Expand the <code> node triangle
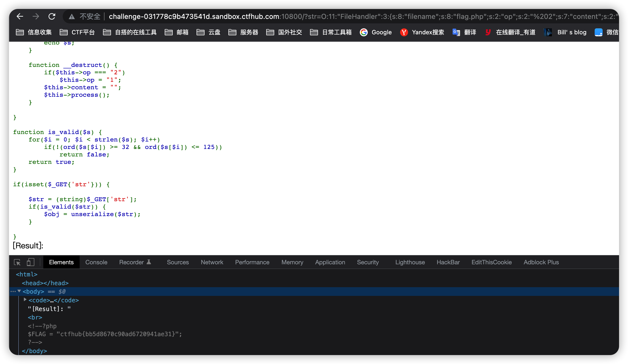The width and height of the screenshot is (628, 364). (x=25, y=300)
